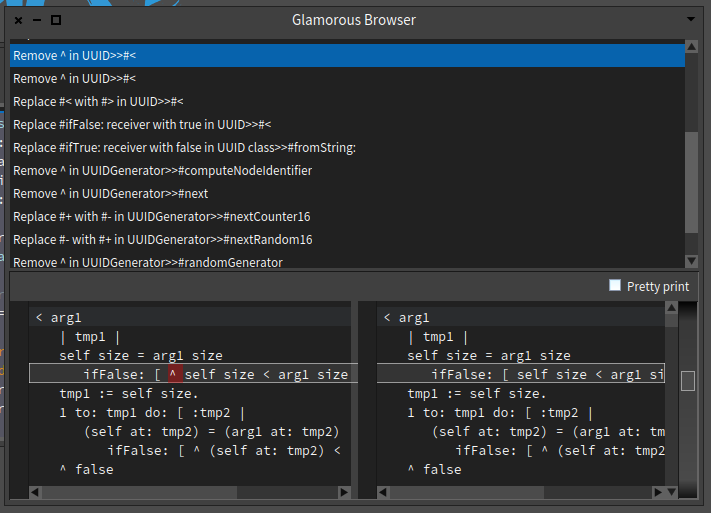The image size is (711, 513).
Task: Select 'Replace #< with #> in UUID>>#<' item
Action: tap(347, 102)
